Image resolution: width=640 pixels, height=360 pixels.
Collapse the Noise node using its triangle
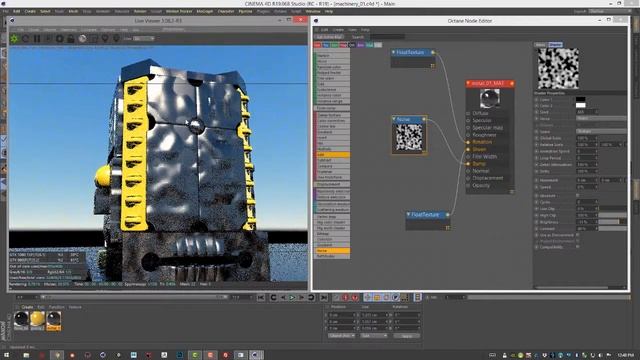point(394,119)
